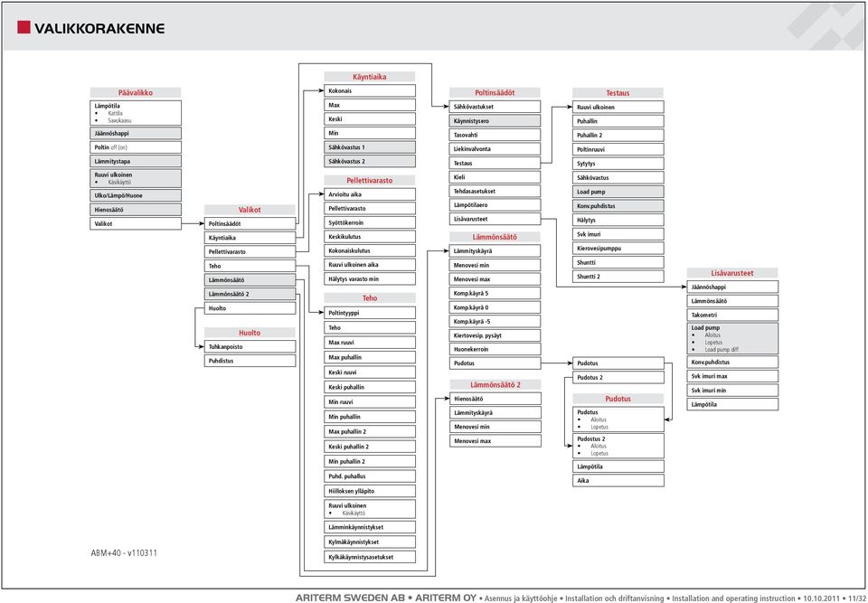Click the "Keskikulutus" box

pyautogui.click(x=370, y=237)
